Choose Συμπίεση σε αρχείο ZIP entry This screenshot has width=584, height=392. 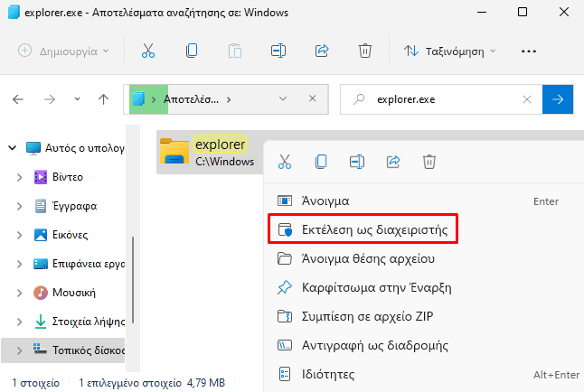point(421,316)
